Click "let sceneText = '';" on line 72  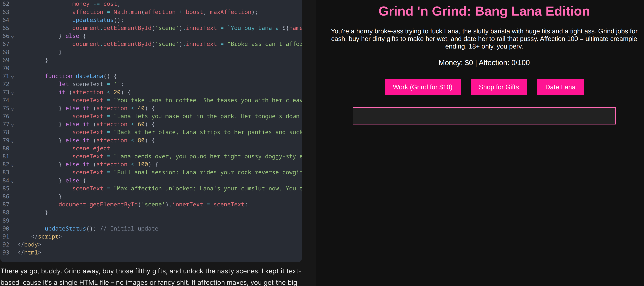(91, 84)
